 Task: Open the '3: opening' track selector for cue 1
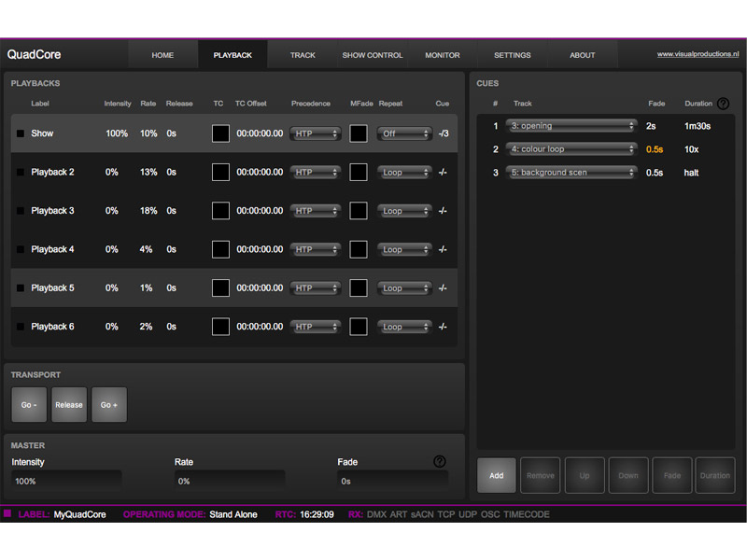571,124
